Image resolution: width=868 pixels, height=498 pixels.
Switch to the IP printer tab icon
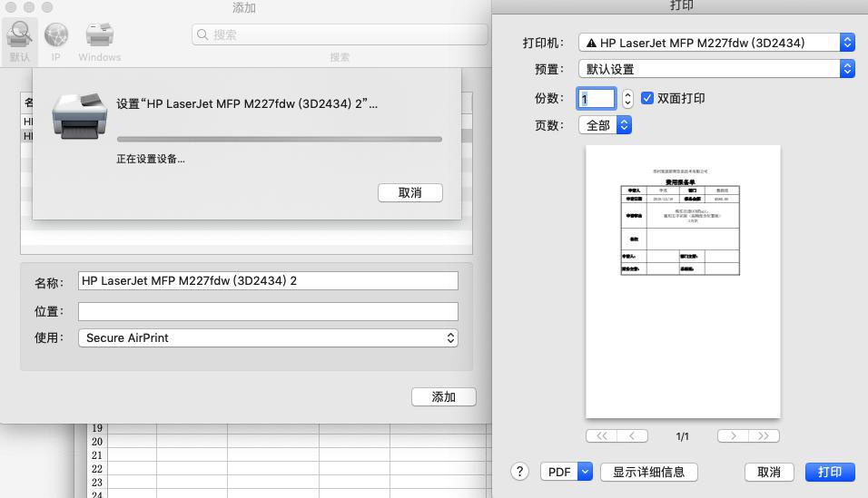(x=56, y=42)
